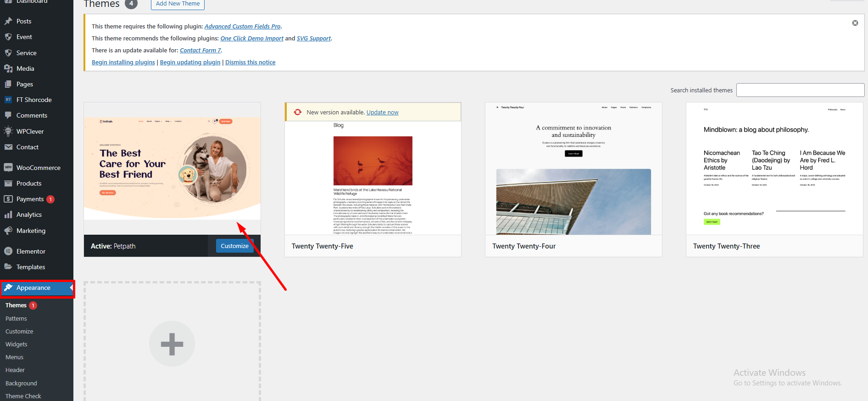
Task: Click the Active: Petpath label
Action: 113,246
